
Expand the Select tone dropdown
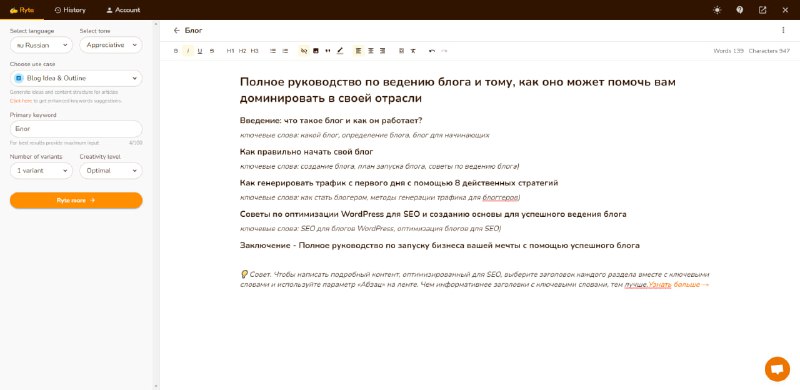111,45
